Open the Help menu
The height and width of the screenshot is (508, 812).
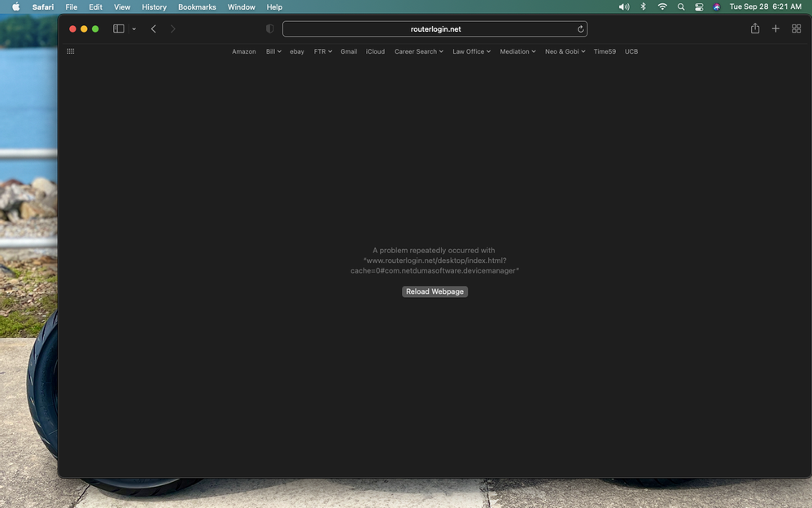(274, 7)
